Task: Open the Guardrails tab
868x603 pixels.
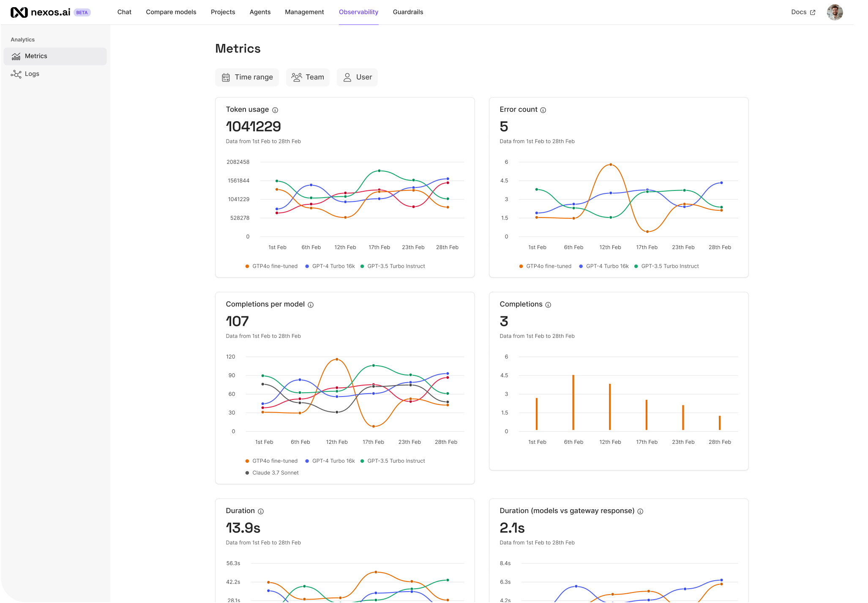Action: pyautogui.click(x=408, y=12)
